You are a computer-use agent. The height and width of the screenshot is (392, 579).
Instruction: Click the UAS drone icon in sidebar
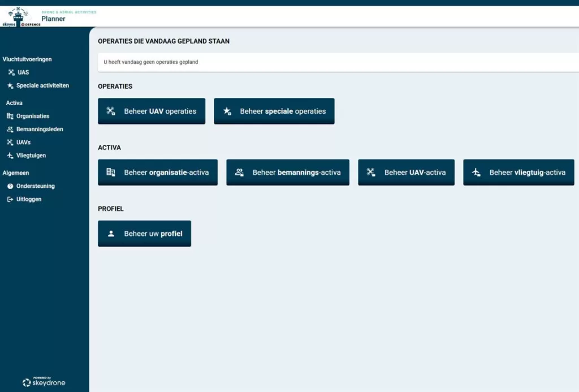pyautogui.click(x=11, y=72)
